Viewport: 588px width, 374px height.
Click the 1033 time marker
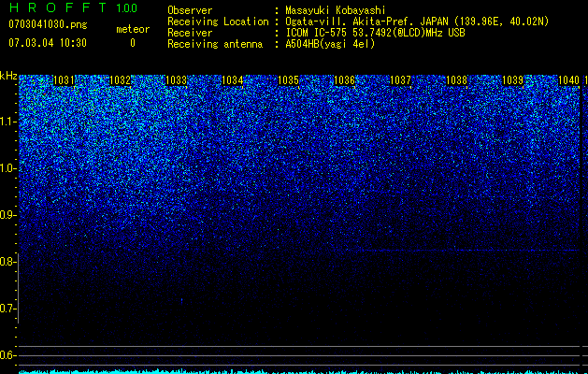pos(176,80)
